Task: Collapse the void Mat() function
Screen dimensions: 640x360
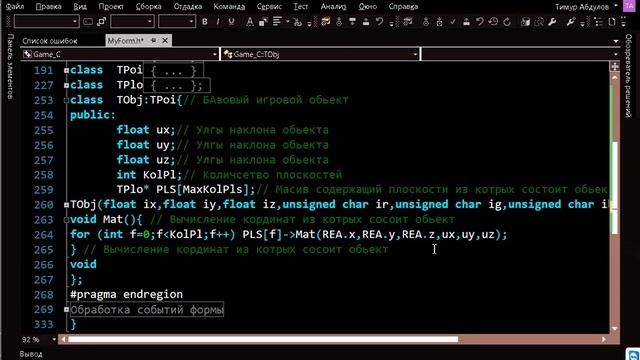Action: (x=66, y=220)
